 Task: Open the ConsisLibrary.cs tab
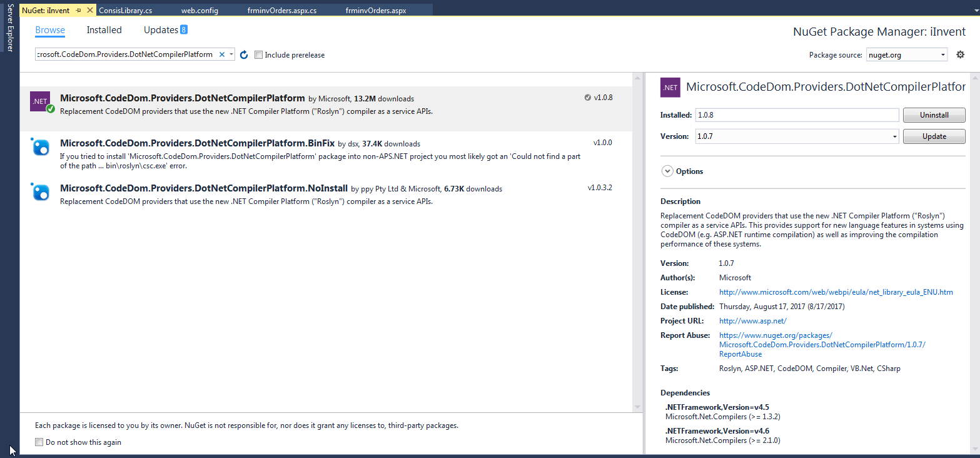[x=126, y=11]
